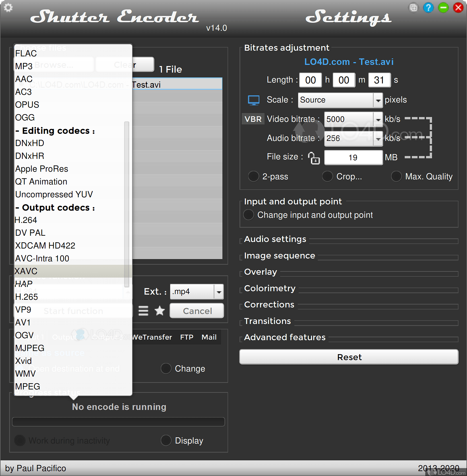Image resolution: width=467 pixels, height=476 pixels.
Task: Select AV1 output codec
Action: (73, 322)
